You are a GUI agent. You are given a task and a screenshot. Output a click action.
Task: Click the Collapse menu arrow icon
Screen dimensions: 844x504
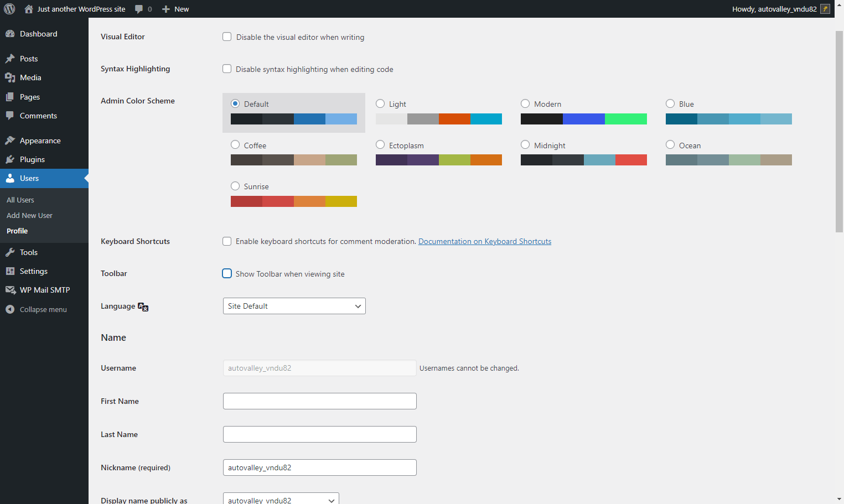[x=10, y=309]
